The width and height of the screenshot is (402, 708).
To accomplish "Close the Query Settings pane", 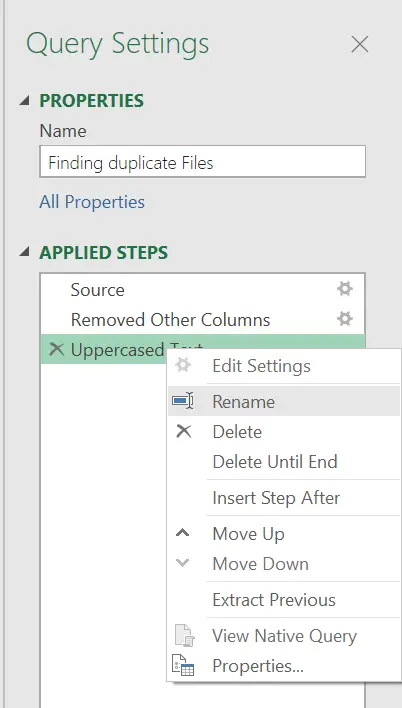I will [x=360, y=44].
